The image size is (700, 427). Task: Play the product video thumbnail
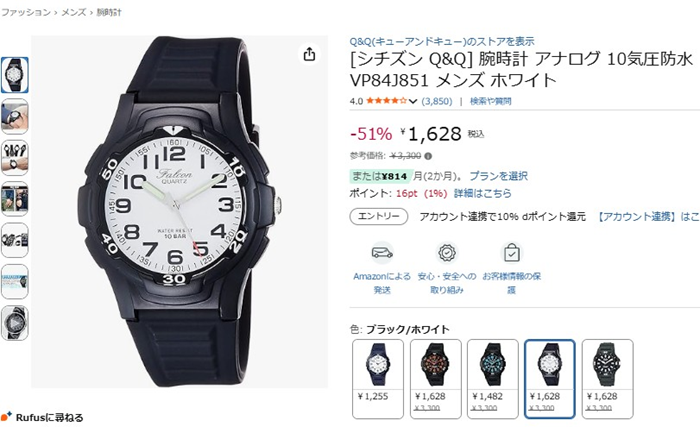pos(14,323)
